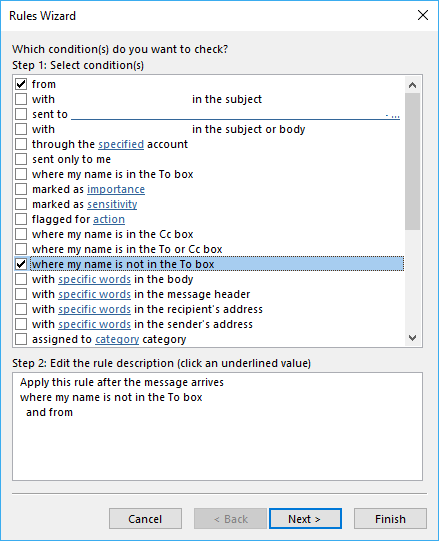439x541 pixels.
Task: Click 'specific words' in the body condition
Action: click(x=94, y=279)
